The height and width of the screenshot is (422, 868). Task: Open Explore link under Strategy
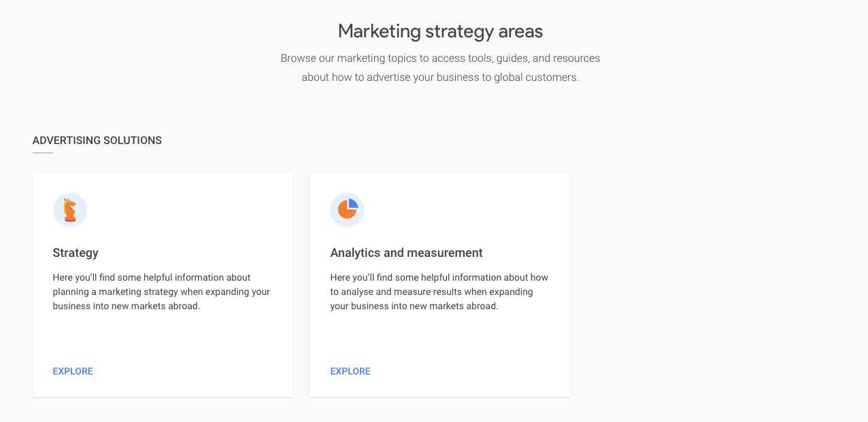tap(73, 371)
